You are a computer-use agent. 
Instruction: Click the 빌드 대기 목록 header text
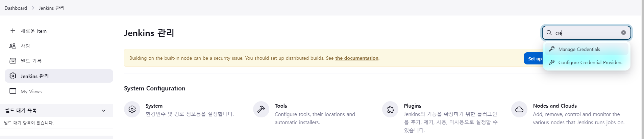pos(21,110)
